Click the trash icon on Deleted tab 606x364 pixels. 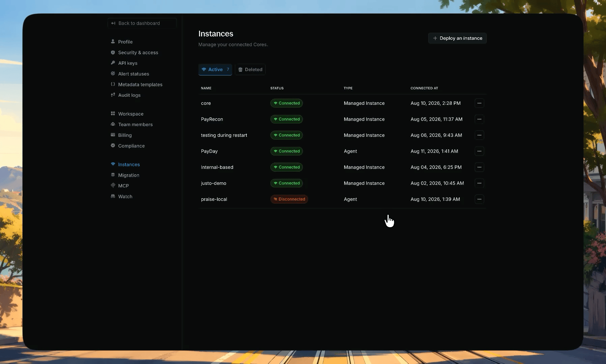coord(240,69)
